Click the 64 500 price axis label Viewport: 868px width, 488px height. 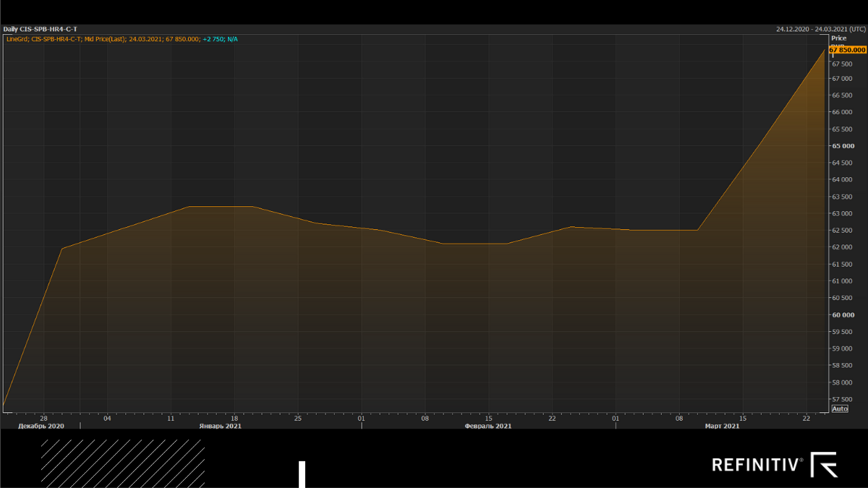coord(841,163)
